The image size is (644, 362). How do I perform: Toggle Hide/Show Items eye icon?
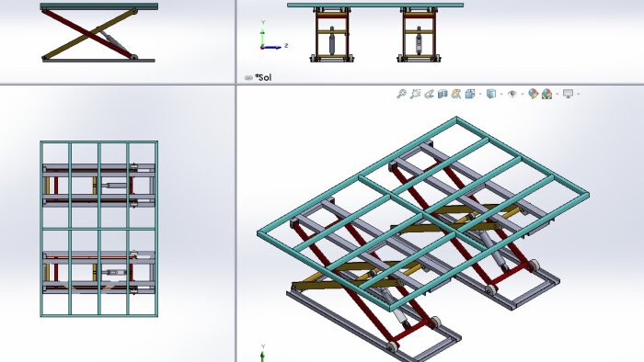click(x=512, y=94)
